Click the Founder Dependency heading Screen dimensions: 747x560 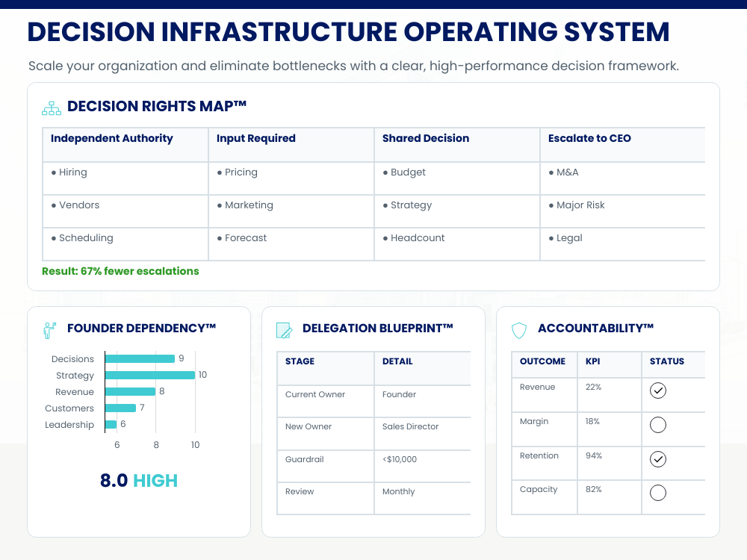coord(141,328)
